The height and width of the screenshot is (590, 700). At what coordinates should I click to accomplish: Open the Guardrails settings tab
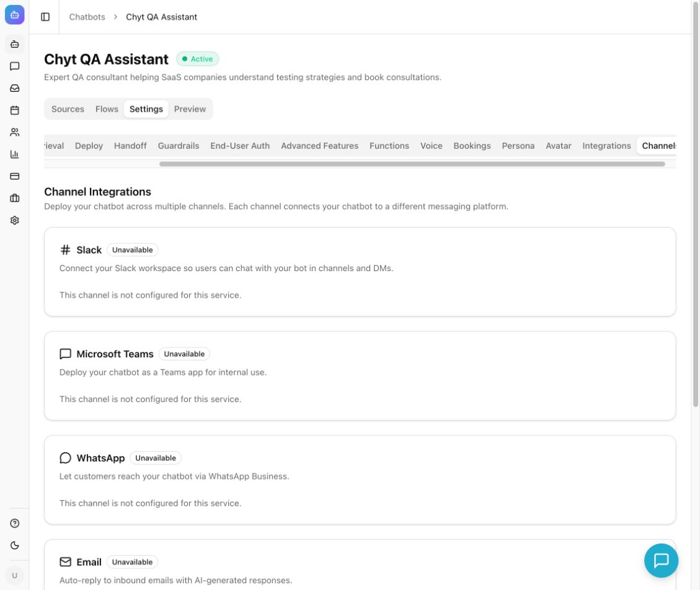click(x=179, y=146)
